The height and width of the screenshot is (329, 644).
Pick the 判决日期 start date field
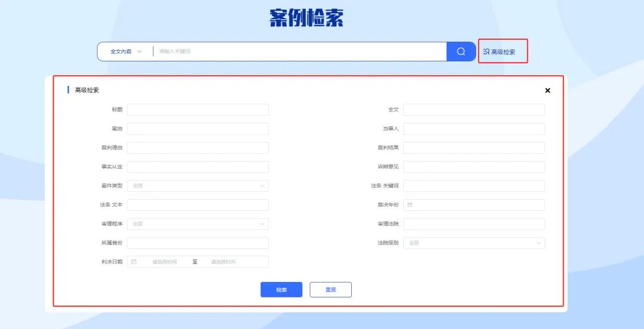coord(165,262)
